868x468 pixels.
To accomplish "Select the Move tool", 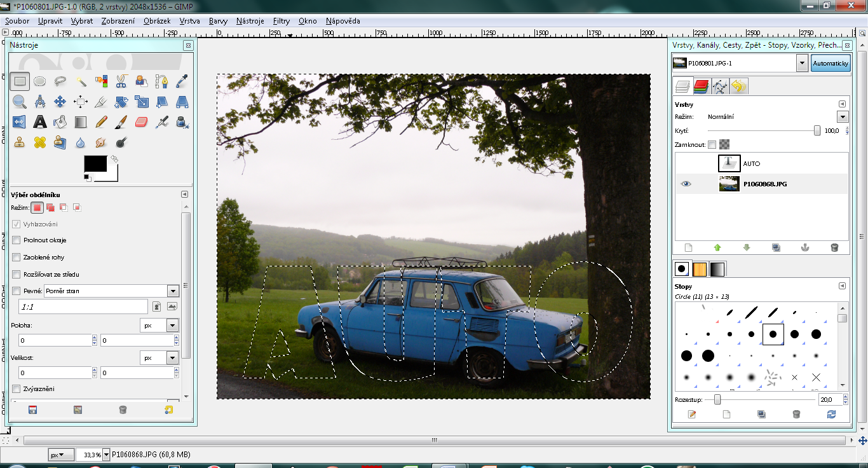I will 60,101.
